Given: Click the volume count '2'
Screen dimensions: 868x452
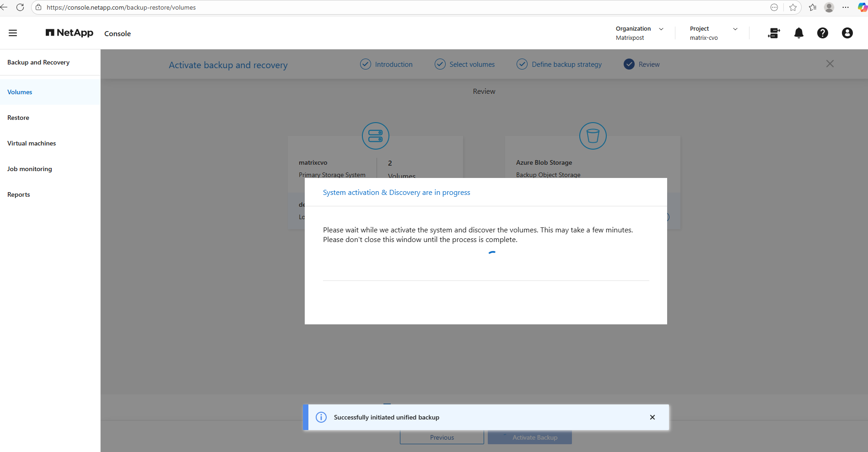Looking at the screenshot, I should pyautogui.click(x=390, y=163).
